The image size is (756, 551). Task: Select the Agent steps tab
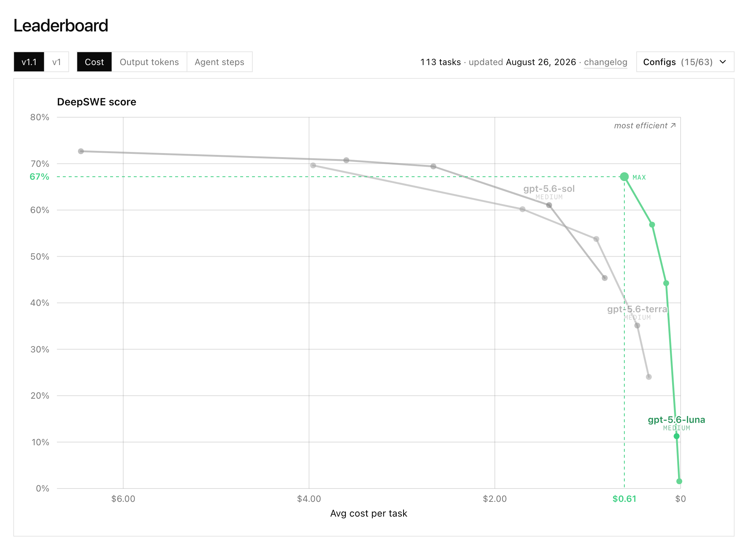tap(219, 62)
